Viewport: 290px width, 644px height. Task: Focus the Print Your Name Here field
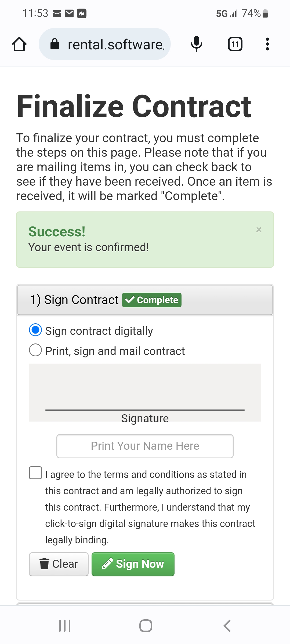pos(145,446)
